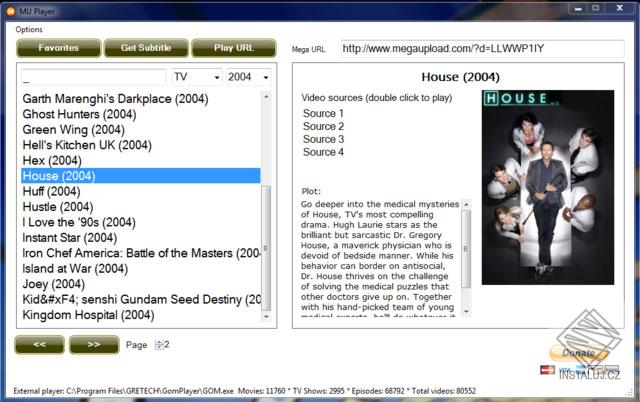Screen dimensions: 640x402
Task: Select Garth Marenghi's Darkplace (2004)
Action: click(141, 99)
